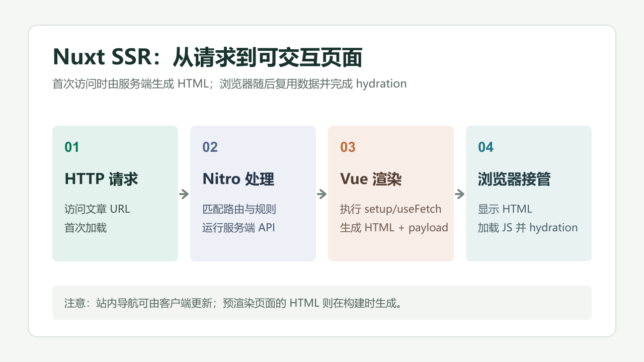Image resolution: width=644 pixels, height=362 pixels.
Task: Click the step number "03"
Action: click(348, 147)
